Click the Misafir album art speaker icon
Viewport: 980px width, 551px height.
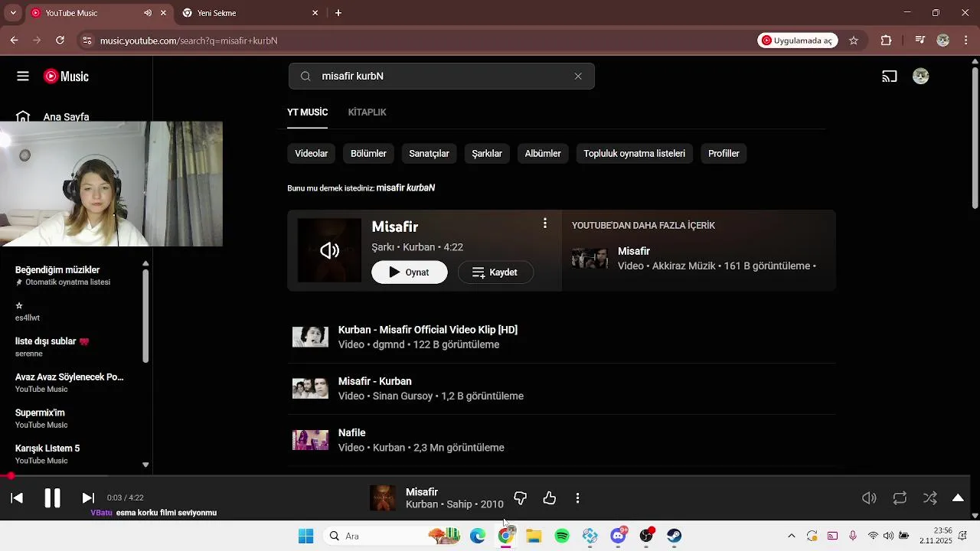click(329, 251)
